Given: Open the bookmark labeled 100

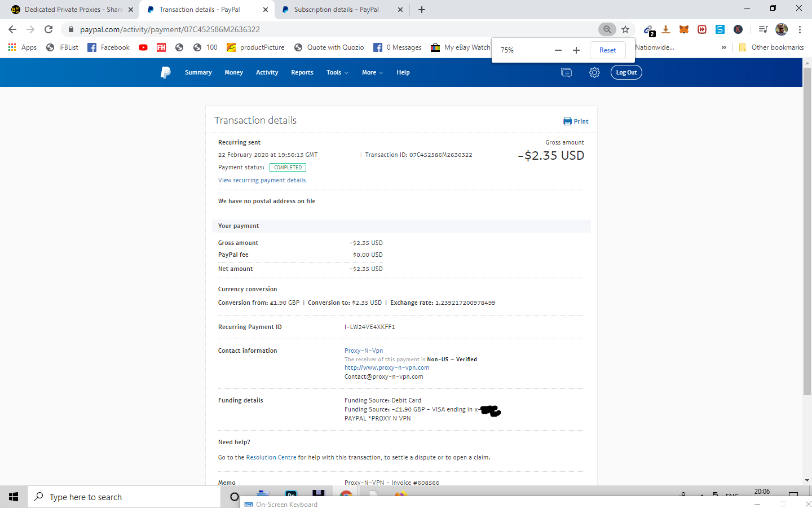Looking at the screenshot, I should (205, 47).
